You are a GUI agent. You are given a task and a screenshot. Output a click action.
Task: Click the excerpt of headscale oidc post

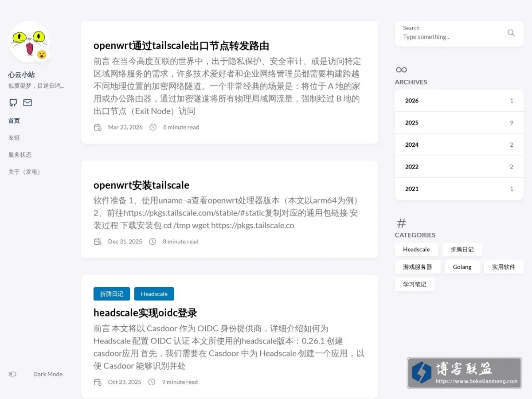coord(229,347)
